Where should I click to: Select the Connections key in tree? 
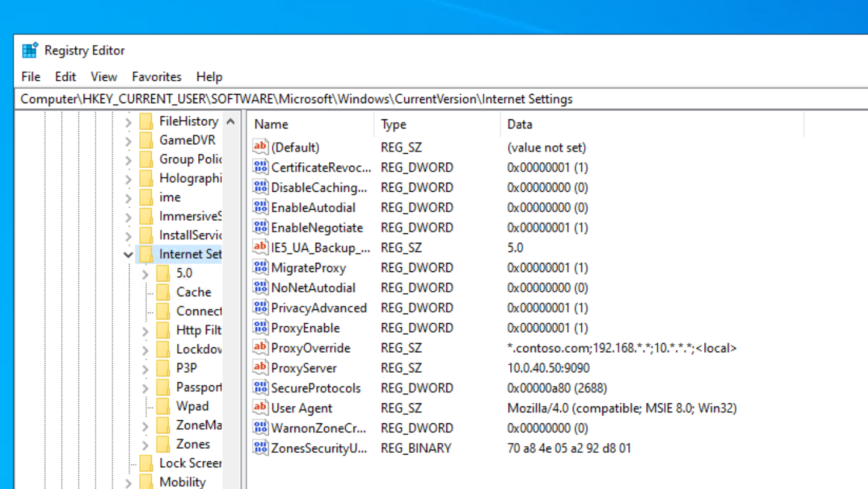click(199, 311)
